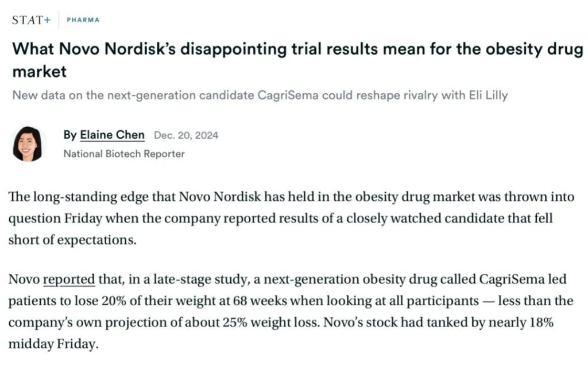Click the Elaine Chen author link
Screen dimensions: 588x370
(x=112, y=135)
